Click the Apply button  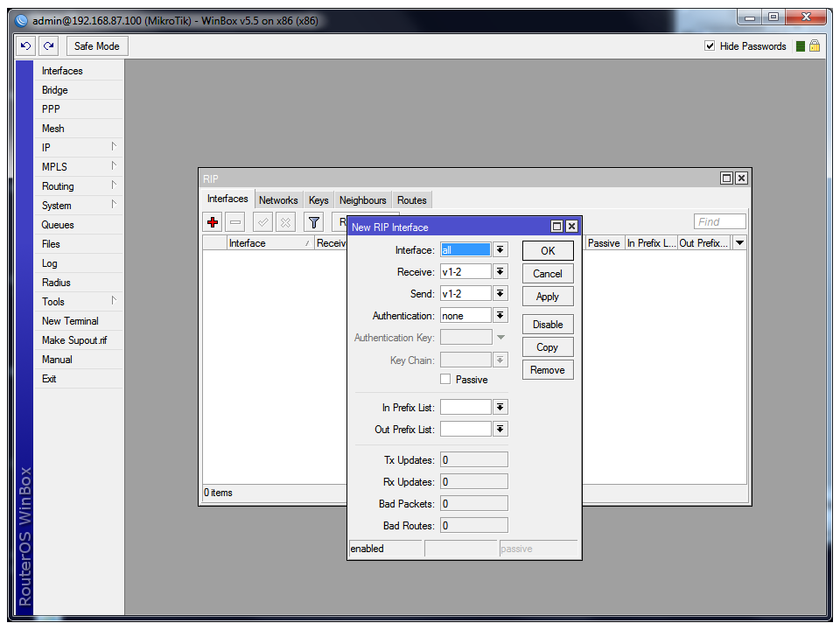548,297
